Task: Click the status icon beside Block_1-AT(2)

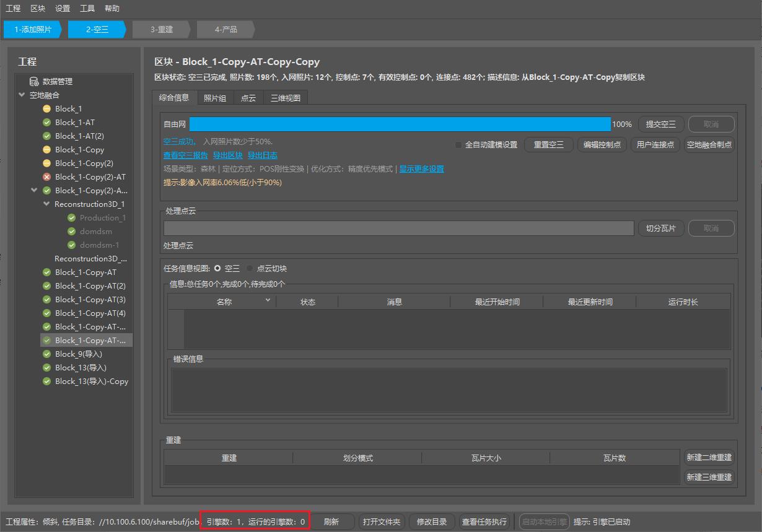Action: (x=46, y=136)
